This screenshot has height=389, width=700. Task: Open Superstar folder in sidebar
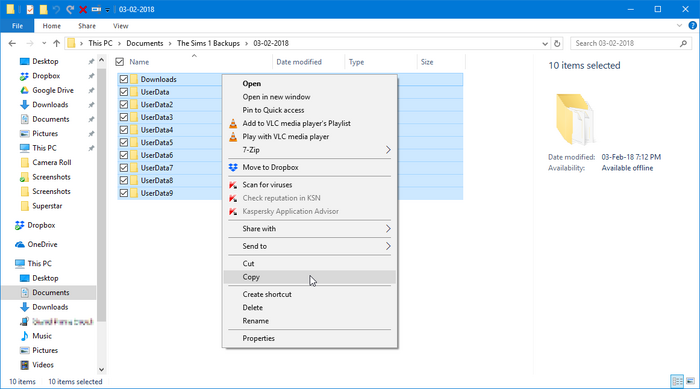pyautogui.click(x=47, y=206)
